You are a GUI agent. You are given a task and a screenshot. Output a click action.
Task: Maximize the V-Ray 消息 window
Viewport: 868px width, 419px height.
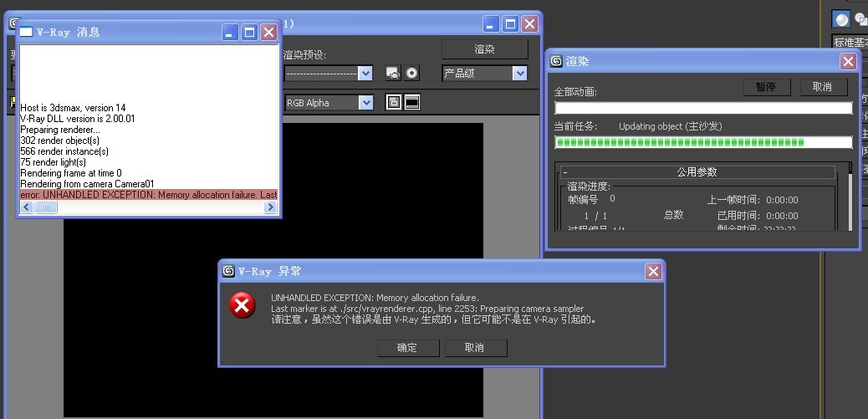tap(250, 32)
